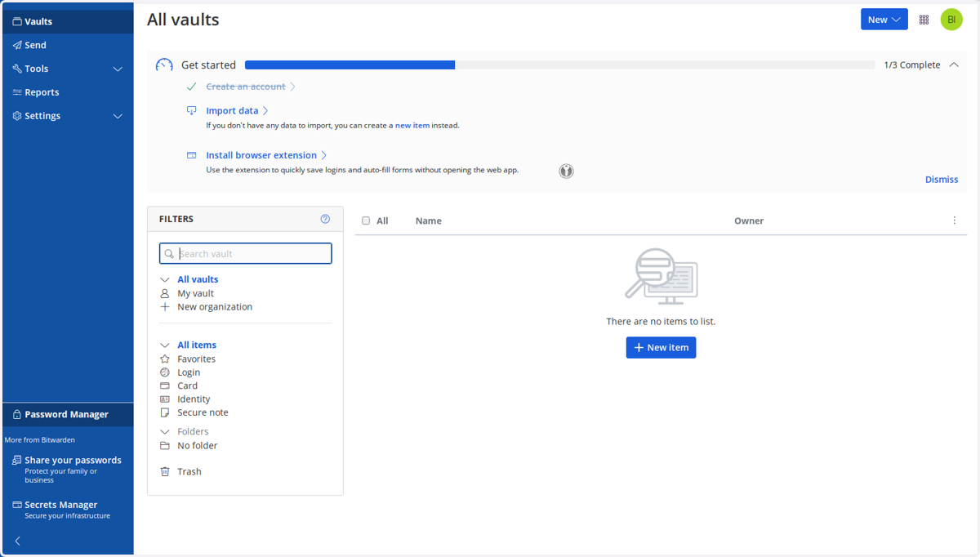Focus the Search vault field
Image resolution: width=980 pixels, height=557 pixels.
click(x=245, y=254)
